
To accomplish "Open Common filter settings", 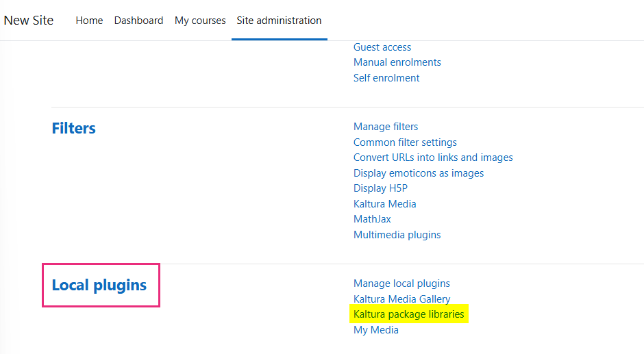I will pos(405,142).
